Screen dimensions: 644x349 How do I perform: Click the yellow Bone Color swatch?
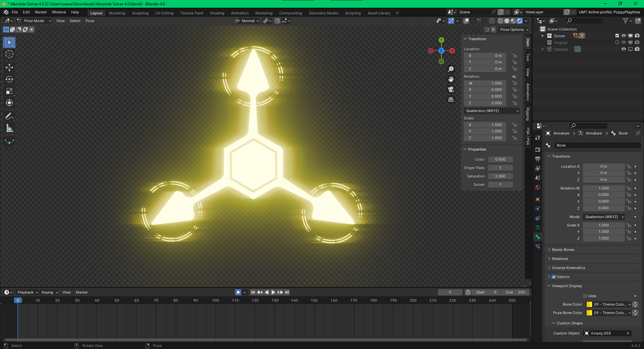pyautogui.click(x=589, y=305)
